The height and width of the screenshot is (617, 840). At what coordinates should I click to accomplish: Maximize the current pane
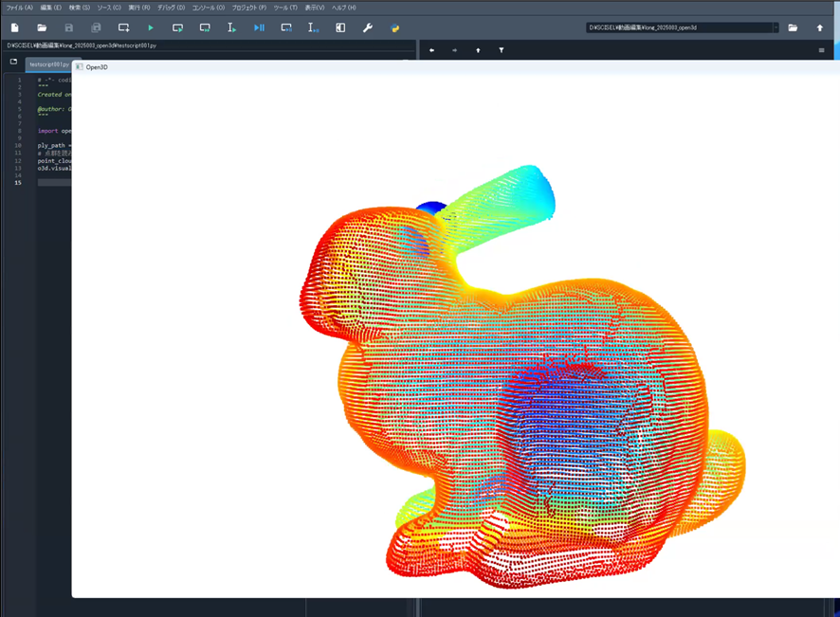(340, 27)
